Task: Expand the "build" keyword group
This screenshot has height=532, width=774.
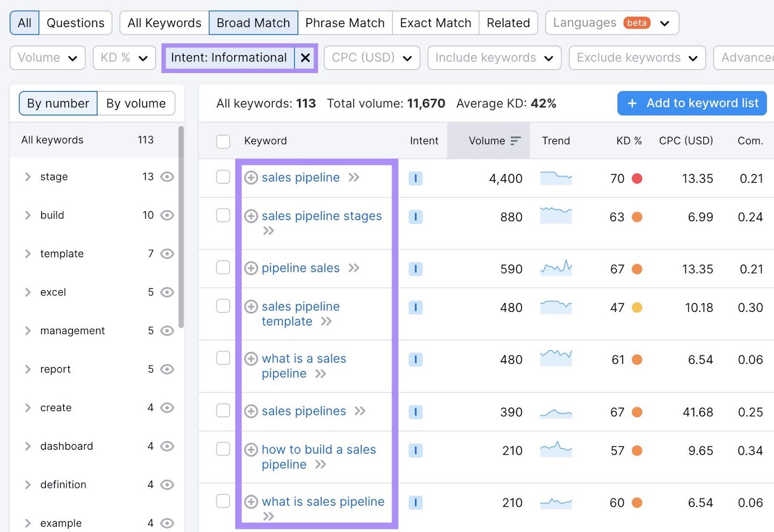Action: [x=28, y=215]
